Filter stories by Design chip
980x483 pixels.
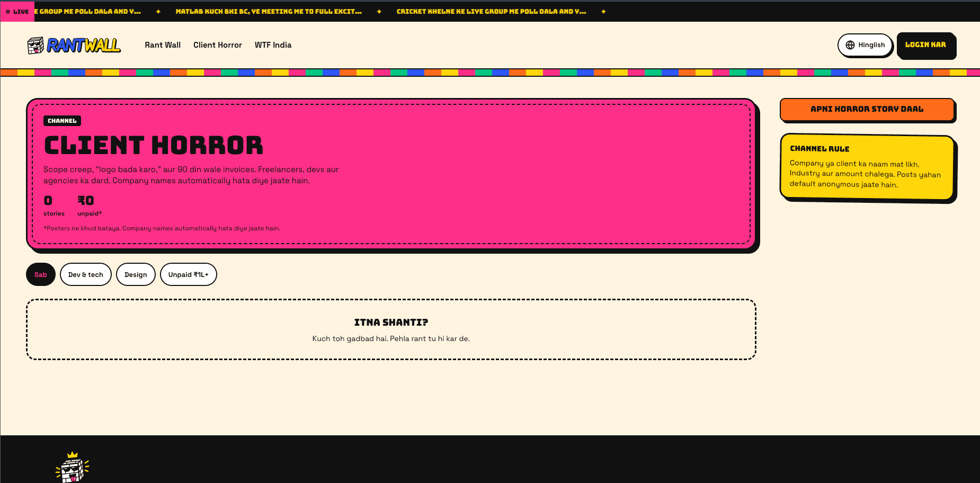coord(136,274)
